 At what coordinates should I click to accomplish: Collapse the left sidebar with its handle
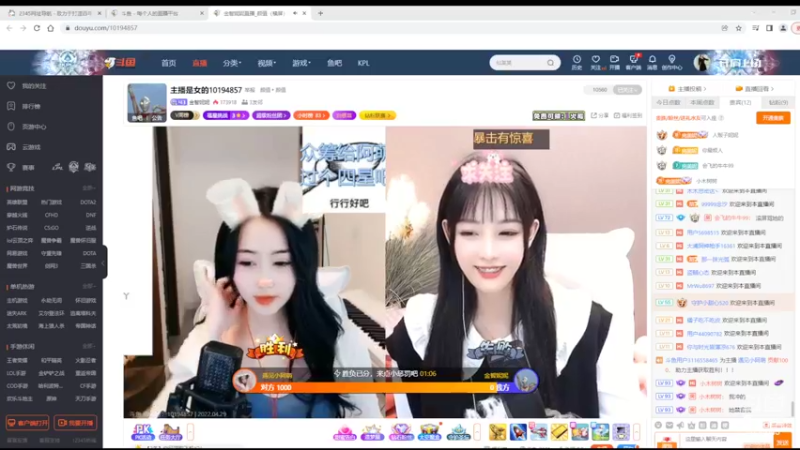(104, 262)
